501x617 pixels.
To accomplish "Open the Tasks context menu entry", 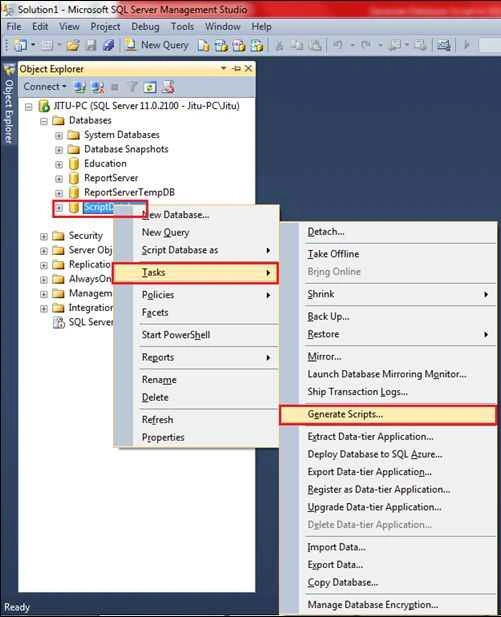I will pos(196,273).
